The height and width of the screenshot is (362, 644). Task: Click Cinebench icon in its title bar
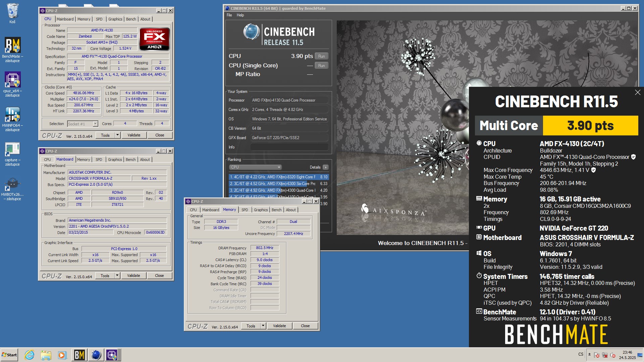tap(227, 8)
